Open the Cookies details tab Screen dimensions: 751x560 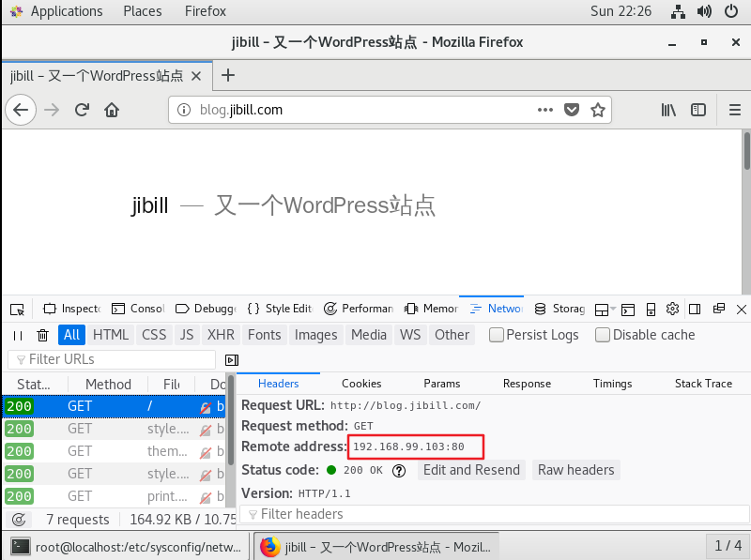[x=361, y=384]
